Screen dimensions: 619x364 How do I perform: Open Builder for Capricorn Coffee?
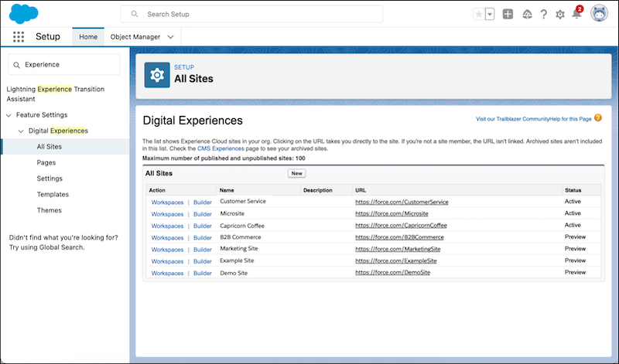(x=202, y=226)
